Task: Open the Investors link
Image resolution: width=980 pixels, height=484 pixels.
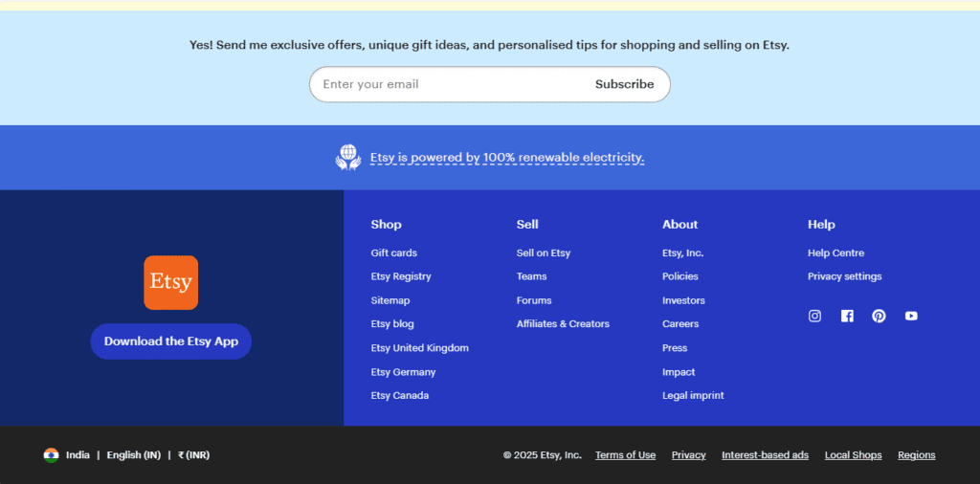Action: pyautogui.click(x=683, y=300)
